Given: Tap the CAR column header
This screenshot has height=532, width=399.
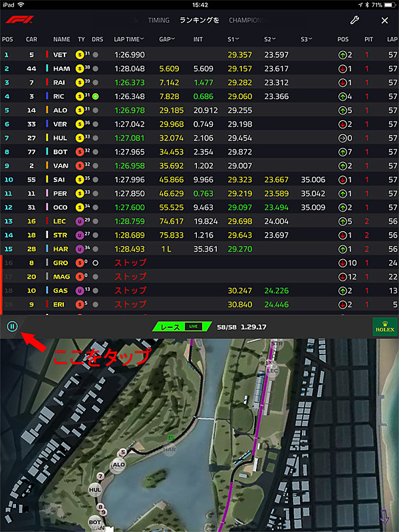Looking at the screenshot, I should [31, 39].
